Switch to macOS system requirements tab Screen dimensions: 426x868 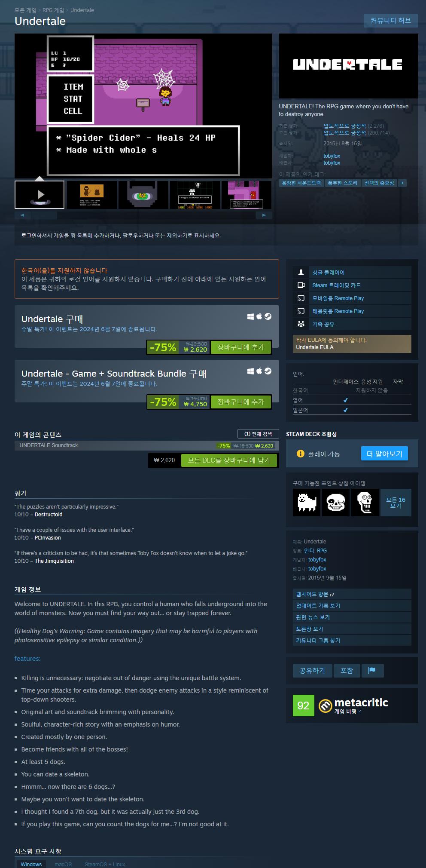tap(63, 864)
